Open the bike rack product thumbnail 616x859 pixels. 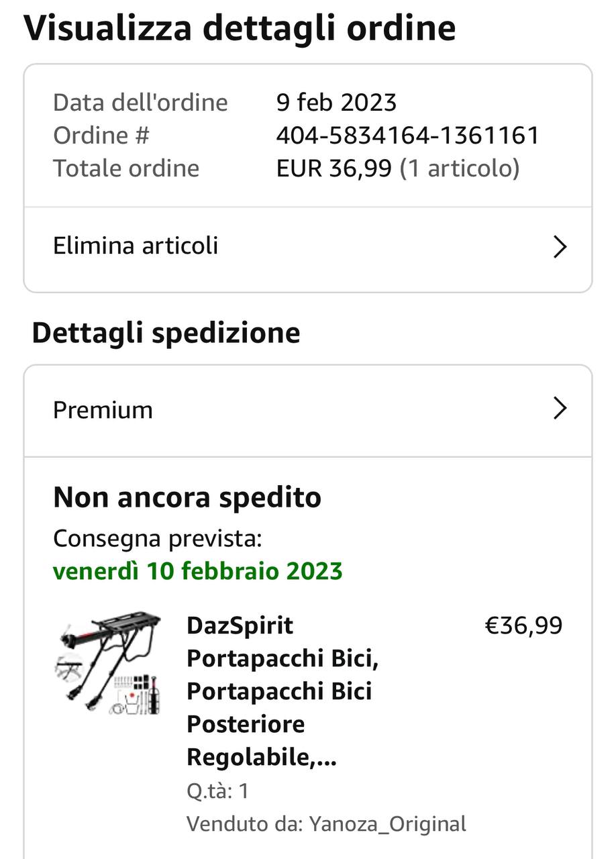coord(107,662)
